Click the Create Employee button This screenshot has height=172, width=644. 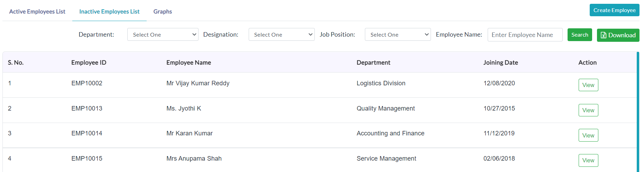pos(614,10)
